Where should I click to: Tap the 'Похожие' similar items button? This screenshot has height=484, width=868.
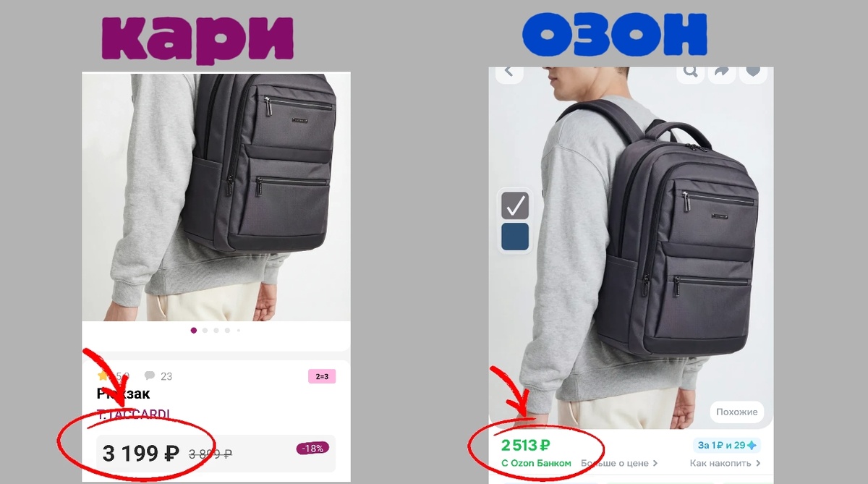[x=736, y=412]
